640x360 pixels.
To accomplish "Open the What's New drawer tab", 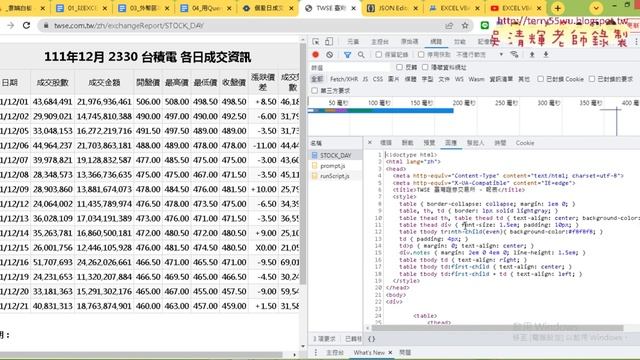I will pyautogui.click(x=369, y=352).
